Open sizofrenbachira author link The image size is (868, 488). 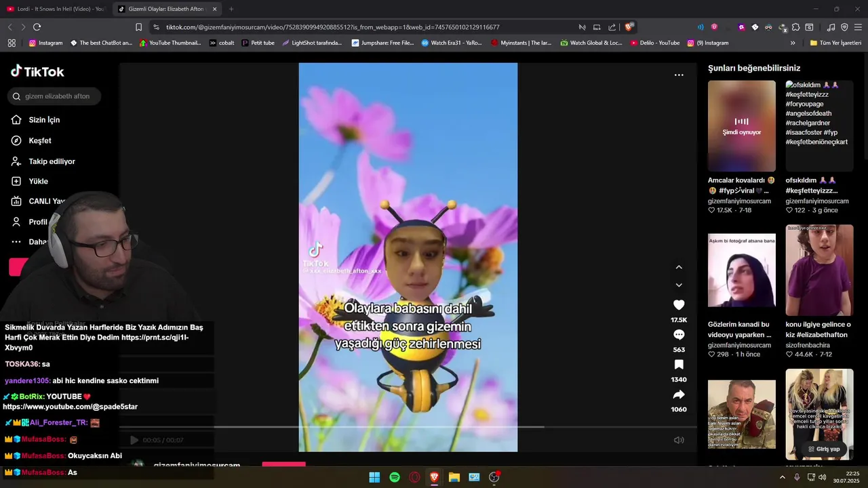(x=808, y=345)
